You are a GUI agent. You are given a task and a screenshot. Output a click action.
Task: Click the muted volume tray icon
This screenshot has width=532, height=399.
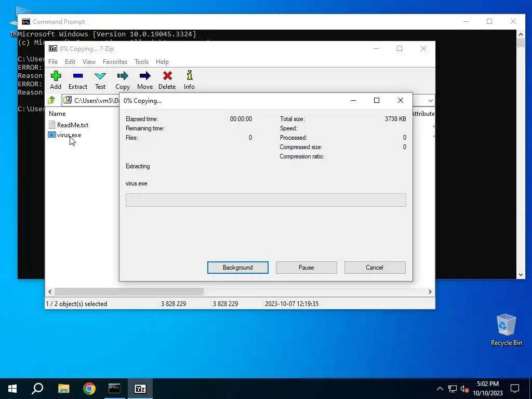coord(465,389)
